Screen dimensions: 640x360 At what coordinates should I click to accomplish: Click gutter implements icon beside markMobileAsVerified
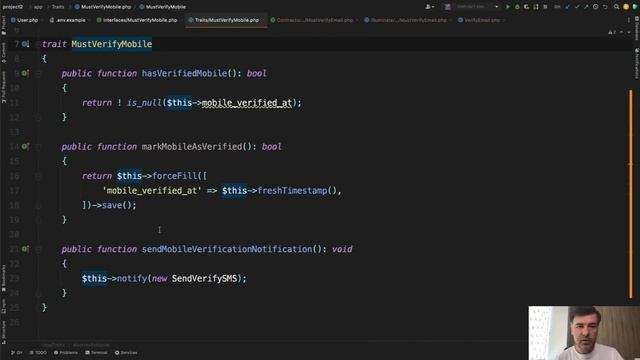25,146
